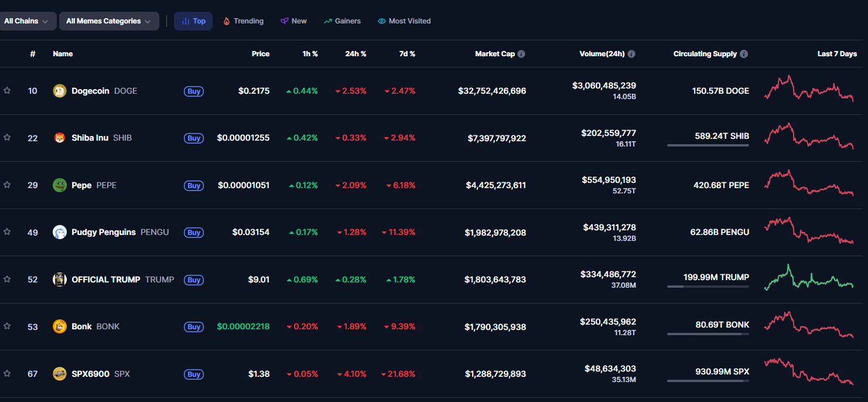Favorite Pudgy Penguins with the star
Image resolution: width=868 pixels, height=402 pixels.
(x=7, y=232)
